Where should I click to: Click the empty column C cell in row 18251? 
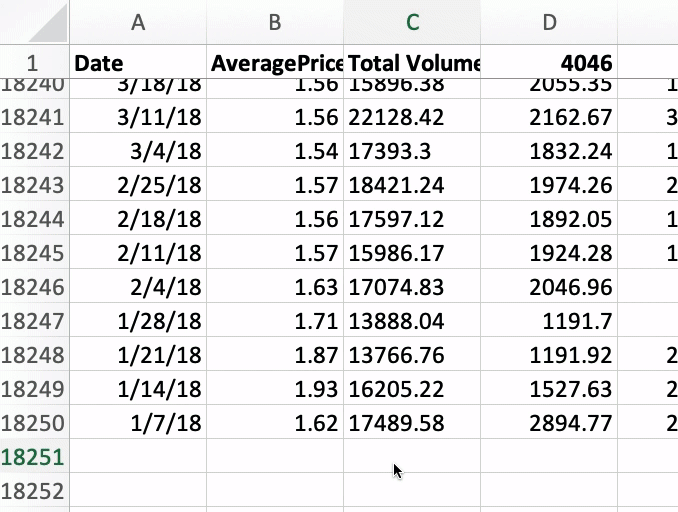point(412,457)
